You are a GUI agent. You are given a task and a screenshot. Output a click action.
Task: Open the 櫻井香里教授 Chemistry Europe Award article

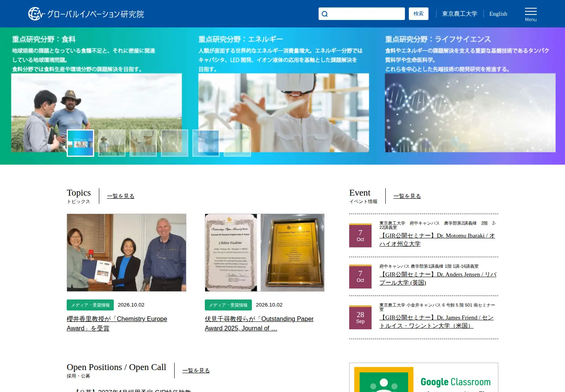[117, 324]
